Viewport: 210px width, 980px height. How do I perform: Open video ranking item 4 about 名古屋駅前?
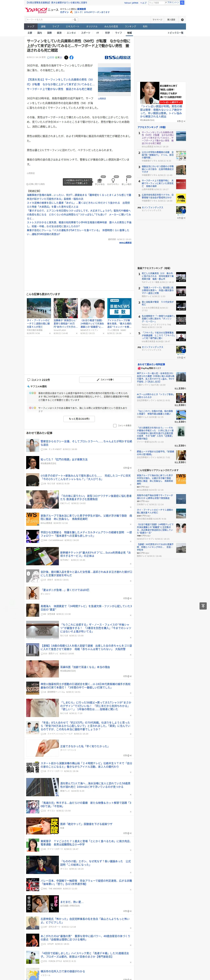click(162, 321)
